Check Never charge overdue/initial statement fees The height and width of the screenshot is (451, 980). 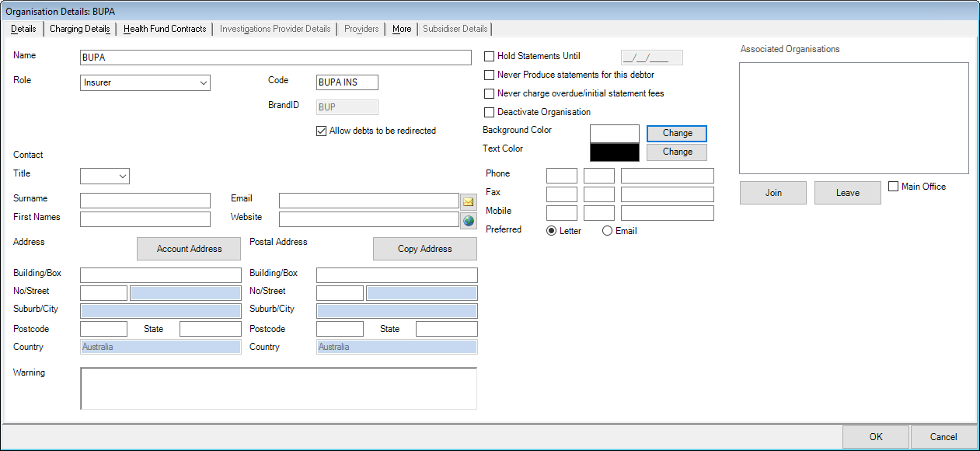(x=489, y=93)
